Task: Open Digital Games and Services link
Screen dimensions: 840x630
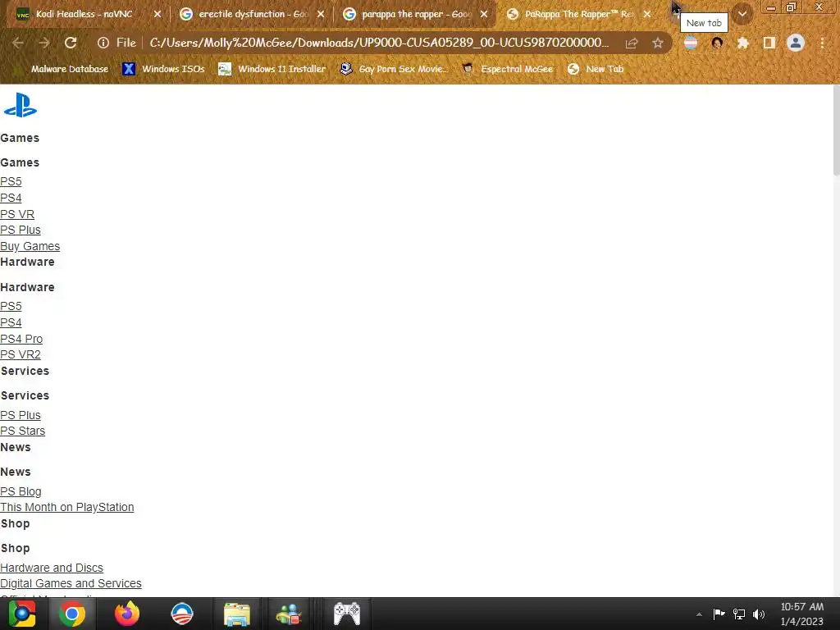Action: (x=71, y=583)
